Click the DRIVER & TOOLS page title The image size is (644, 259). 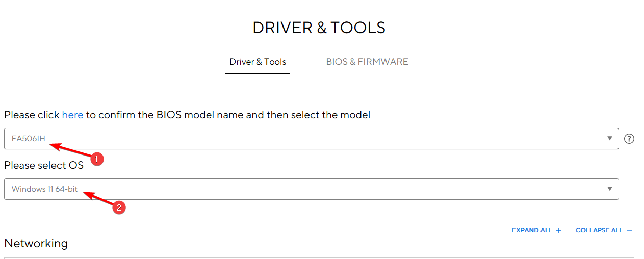pos(319,28)
